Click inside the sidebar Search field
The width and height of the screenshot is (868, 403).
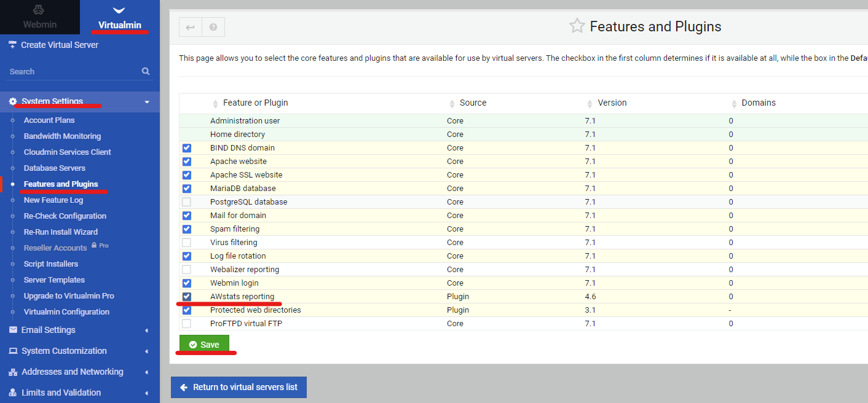click(x=68, y=71)
